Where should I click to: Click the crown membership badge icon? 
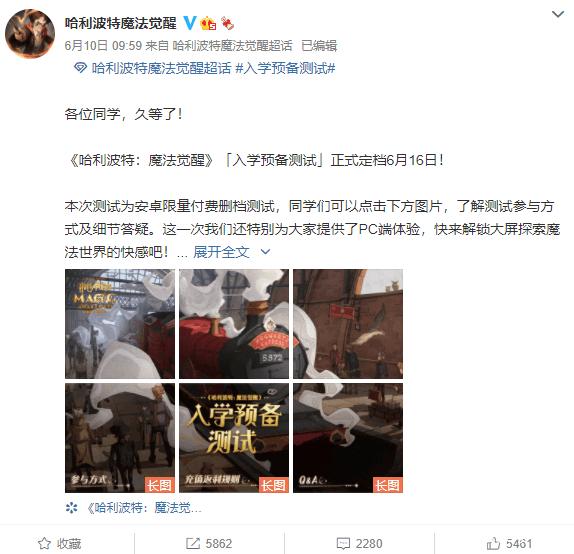pyautogui.click(x=208, y=23)
